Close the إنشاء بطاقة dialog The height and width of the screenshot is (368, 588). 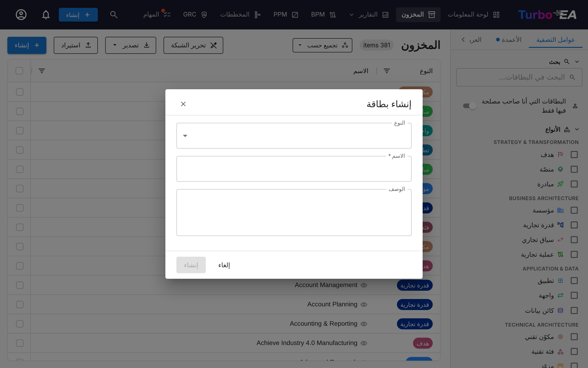pos(183,104)
